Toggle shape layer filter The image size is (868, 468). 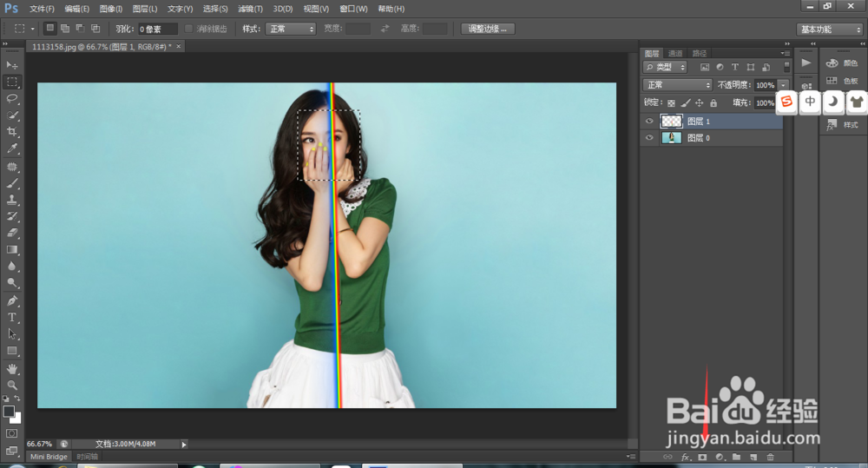pos(751,67)
